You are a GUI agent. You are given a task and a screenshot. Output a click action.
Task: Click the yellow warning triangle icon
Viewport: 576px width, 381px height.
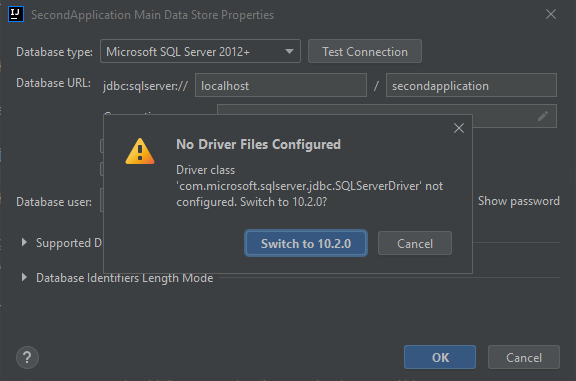[140, 151]
